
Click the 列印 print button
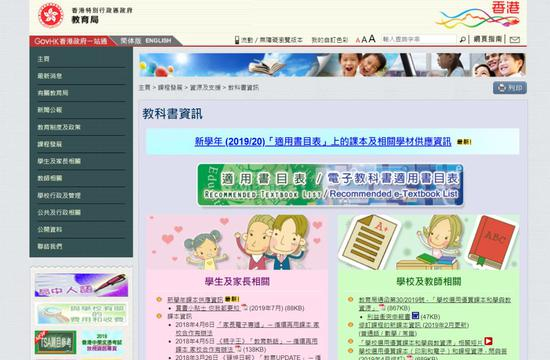[x=510, y=88]
